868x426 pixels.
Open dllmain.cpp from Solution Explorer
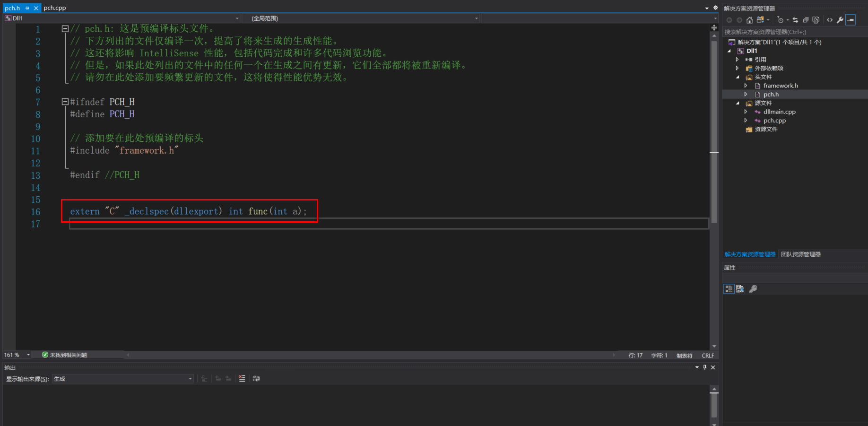pos(779,112)
